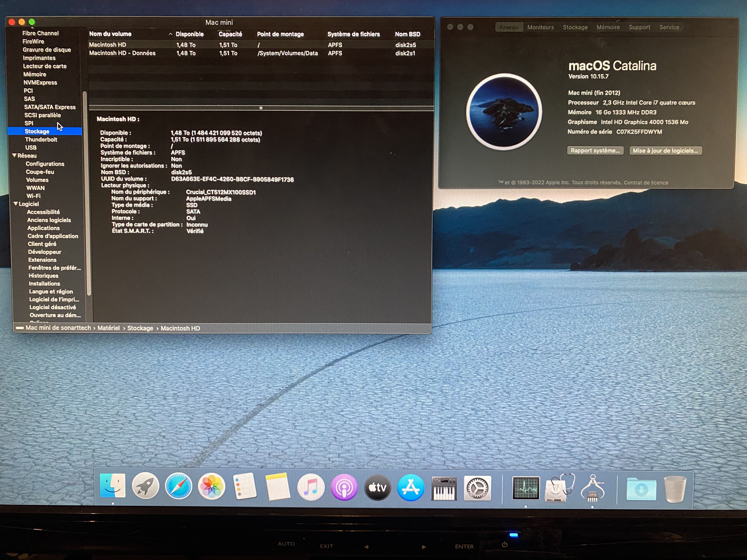Click the split pane divider handle
This screenshot has width=747, height=560.
(x=261, y=108)
